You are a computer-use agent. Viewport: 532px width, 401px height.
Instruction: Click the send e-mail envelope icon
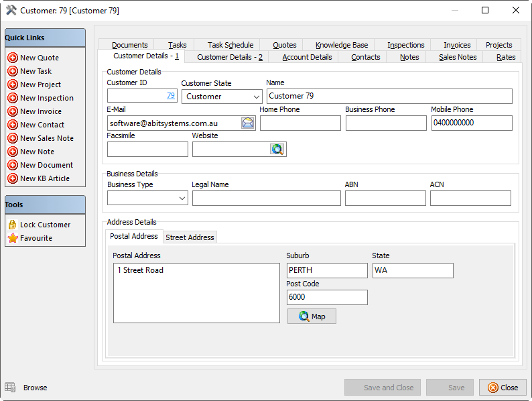click(248, 123)
